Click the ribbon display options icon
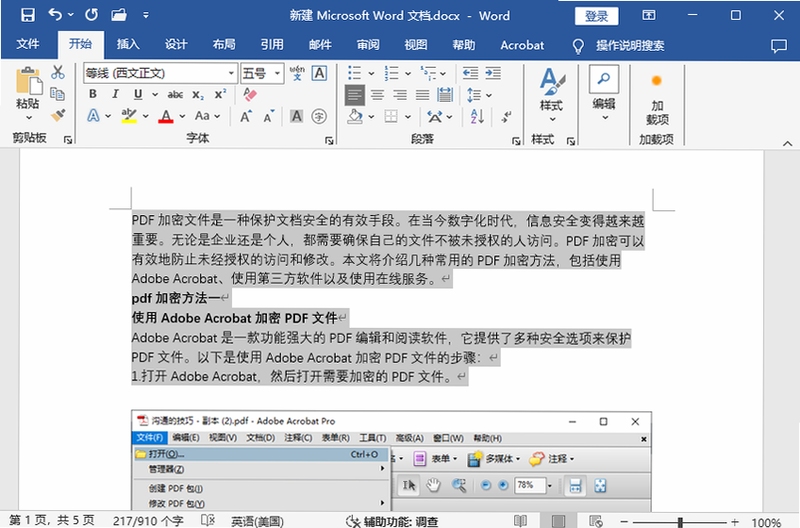Image resolution: width=800 pixels, height=528 pixels. [649, 15]
